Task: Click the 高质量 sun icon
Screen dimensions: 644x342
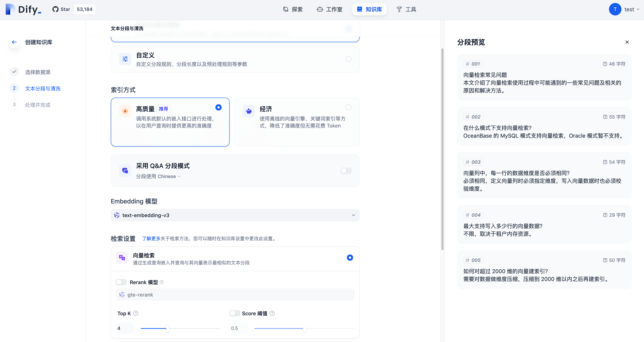Action: click(x=125, y=111)
